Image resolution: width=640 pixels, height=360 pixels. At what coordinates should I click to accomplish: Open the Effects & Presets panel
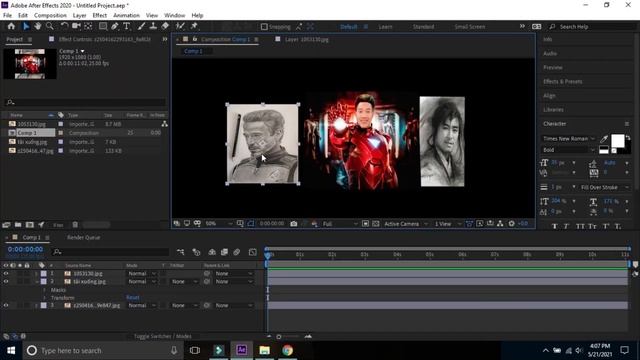pos(562,81)
